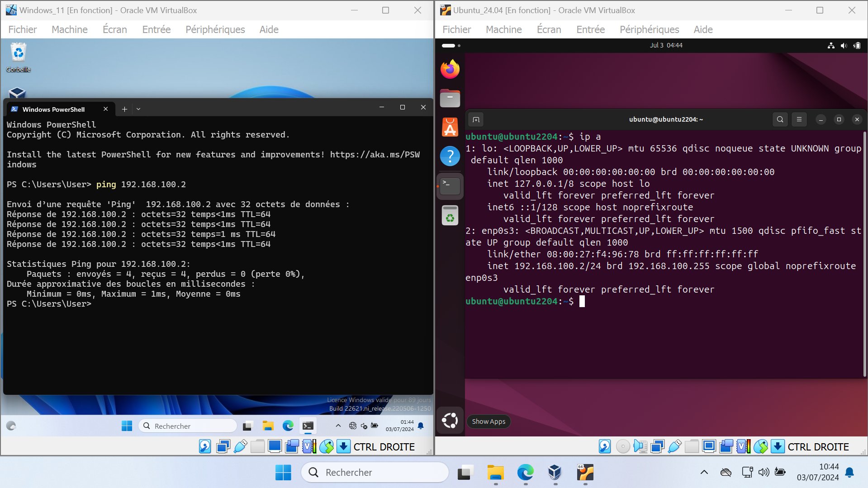Click hard disk indicator in Windows_11 status bar
The height and width of the screenshot is (488, 868).
pos(205,446)
